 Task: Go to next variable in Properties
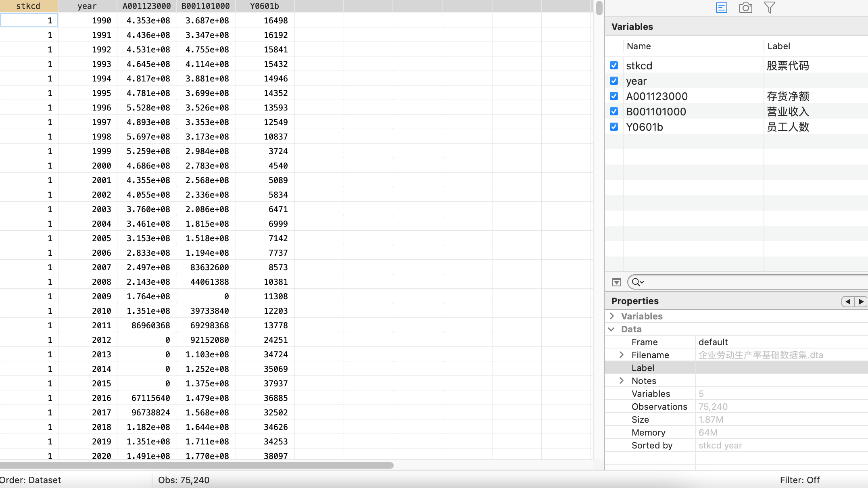click(x=861, y=302)
